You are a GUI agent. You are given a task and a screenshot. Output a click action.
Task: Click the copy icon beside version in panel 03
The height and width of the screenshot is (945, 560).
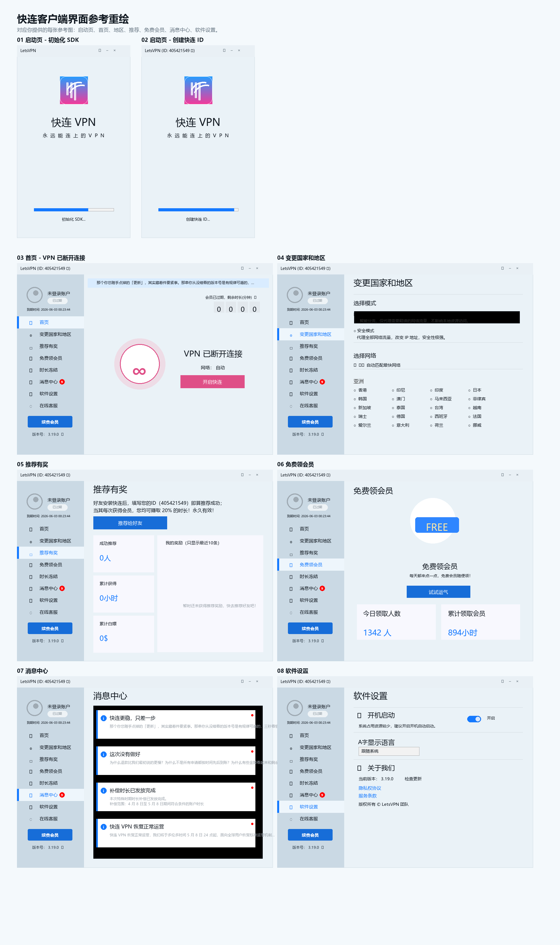(x=62, y=434)
